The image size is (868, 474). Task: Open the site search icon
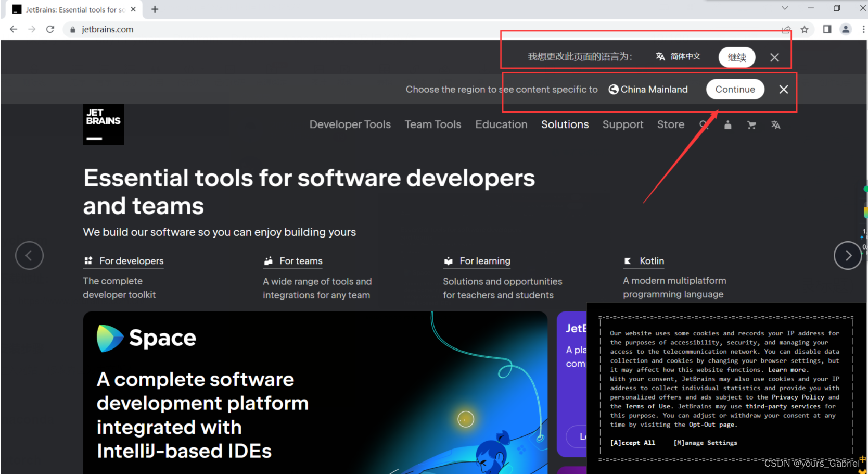[704, 125]
